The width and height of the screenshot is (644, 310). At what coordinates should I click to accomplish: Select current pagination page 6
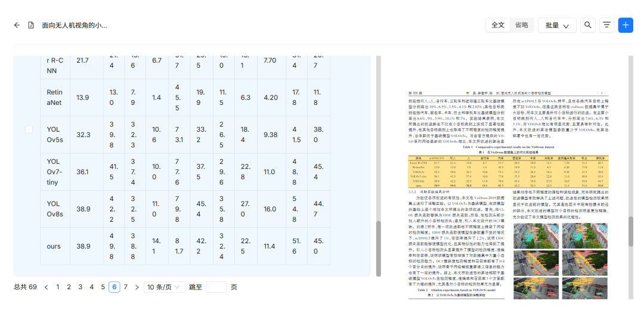(x=114, y=287)
